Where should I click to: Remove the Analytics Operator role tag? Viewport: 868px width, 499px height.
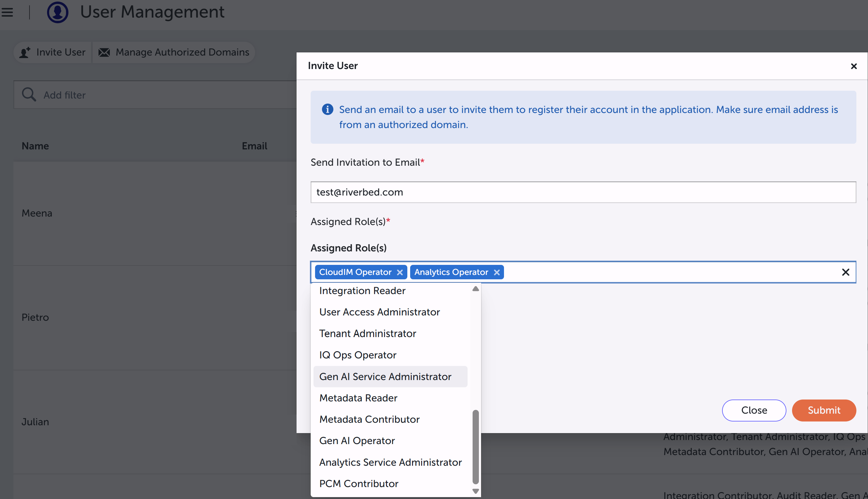496,272
